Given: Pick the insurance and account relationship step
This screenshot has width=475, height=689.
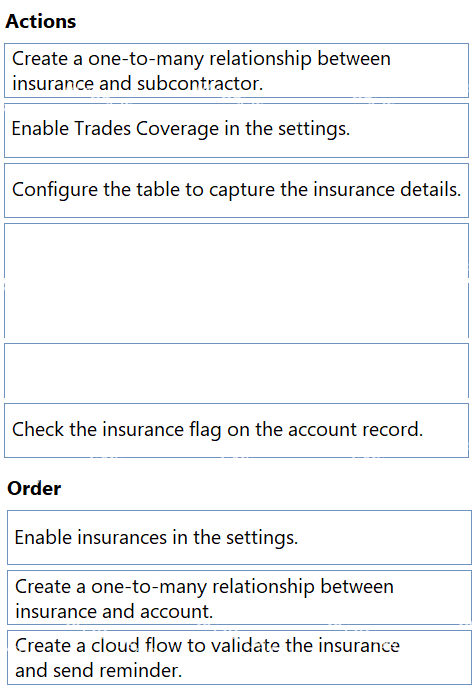Looking at the screenshot, I should 239,598.
